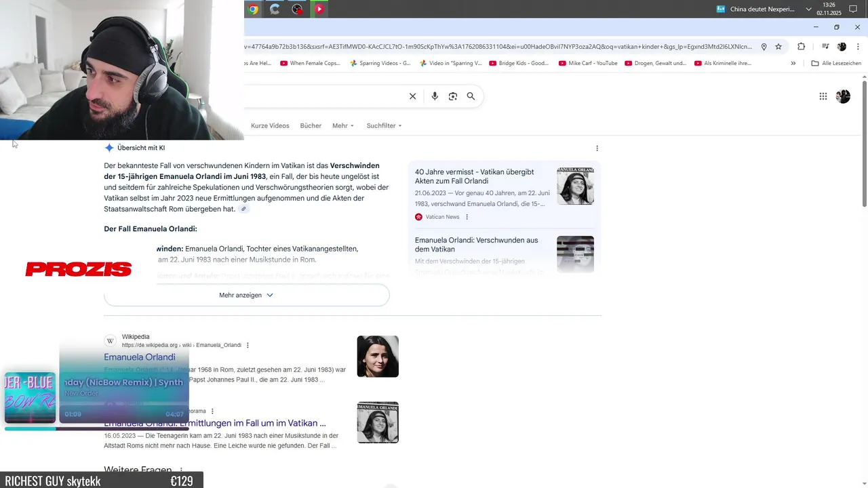Open the Panorama result three-dot options

click(212, 411)
